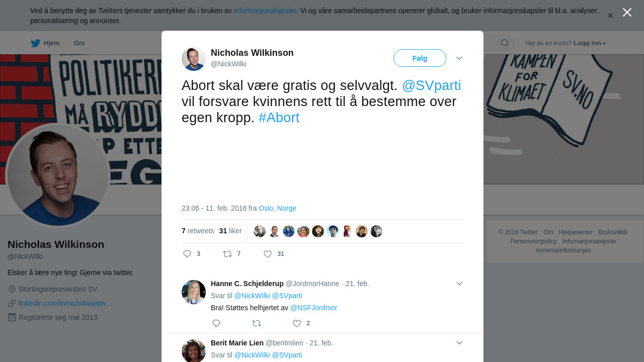Open the Logg inn dropdown
Screen dimensions: 644x362
click(590, 43)
